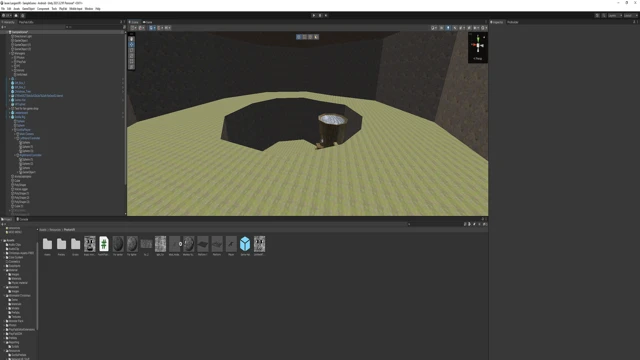Click the Pause button in top toolbar

(x=320, y=16)
